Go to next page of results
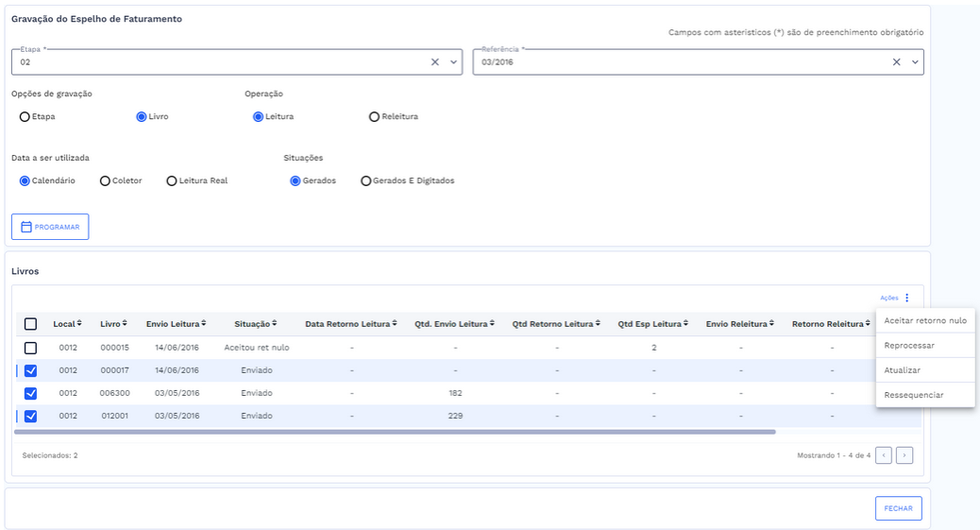 pos(904,455)
